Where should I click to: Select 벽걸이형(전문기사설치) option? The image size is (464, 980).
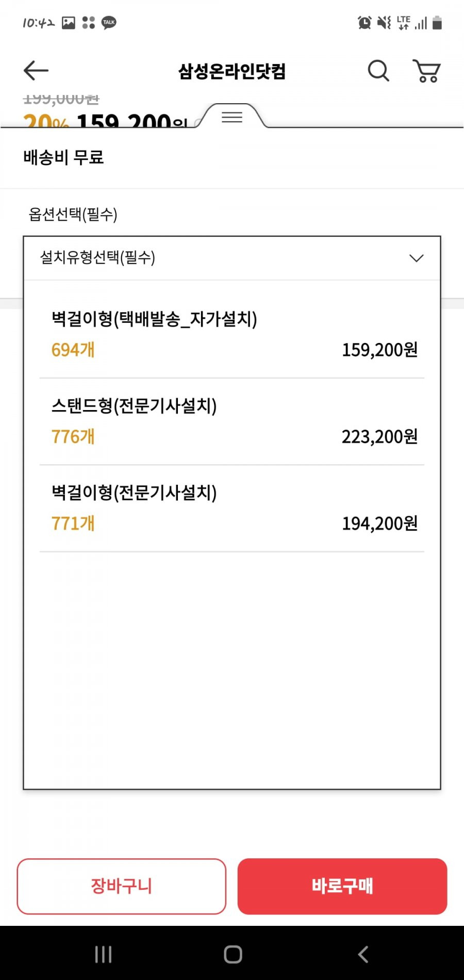tap(232, 508)
